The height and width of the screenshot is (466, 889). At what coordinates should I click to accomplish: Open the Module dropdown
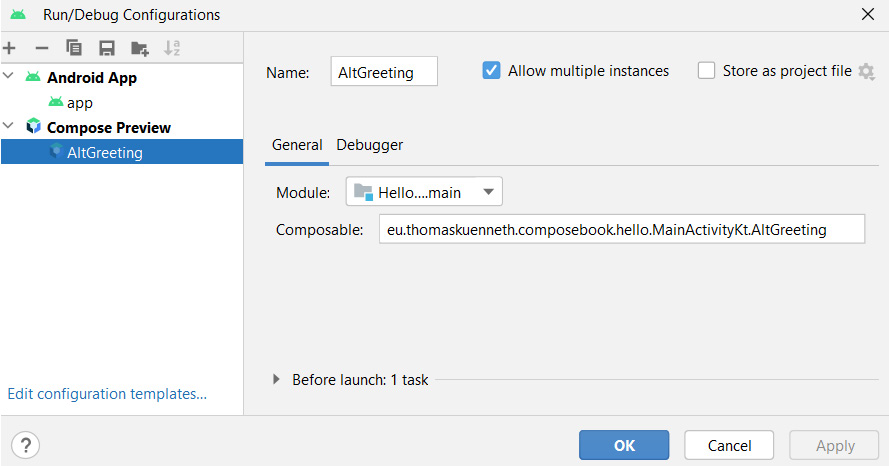(424, 192)
